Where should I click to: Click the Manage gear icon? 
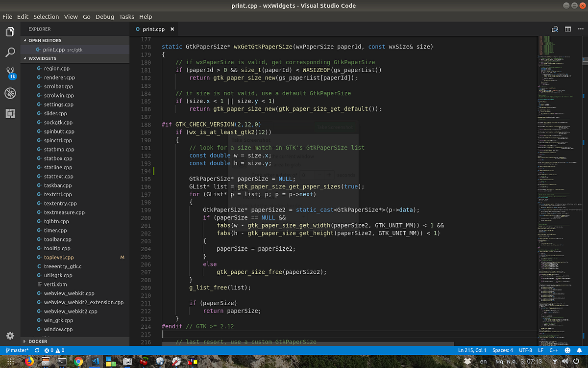point(10,336)
